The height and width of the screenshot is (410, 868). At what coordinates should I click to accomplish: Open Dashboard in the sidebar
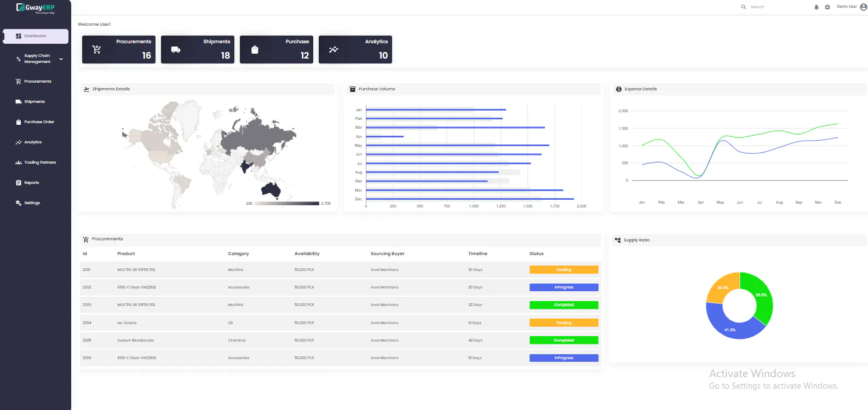pyautogui.click(x=36, y=36)
